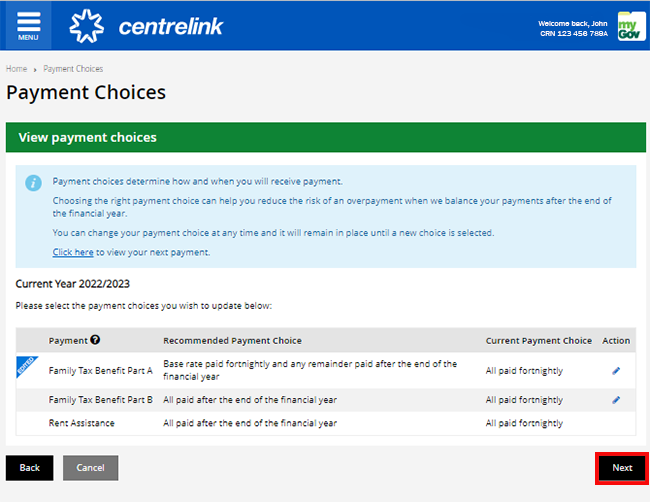Click the EDITED ribbon badge on Part A row

pyautogui.click(x=26, y=365)
